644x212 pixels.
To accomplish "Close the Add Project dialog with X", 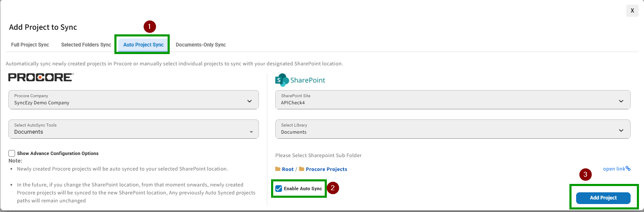I will (x=632, y=11).
